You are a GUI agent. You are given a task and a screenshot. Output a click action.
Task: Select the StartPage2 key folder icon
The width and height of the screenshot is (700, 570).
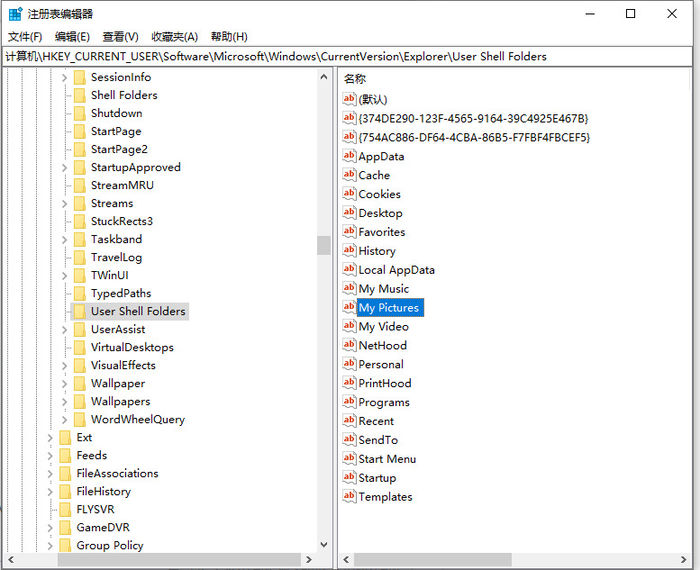pos(79,149)
